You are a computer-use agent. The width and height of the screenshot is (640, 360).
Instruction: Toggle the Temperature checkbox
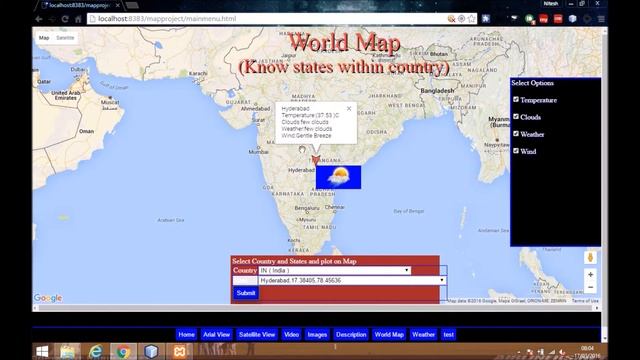516,100
